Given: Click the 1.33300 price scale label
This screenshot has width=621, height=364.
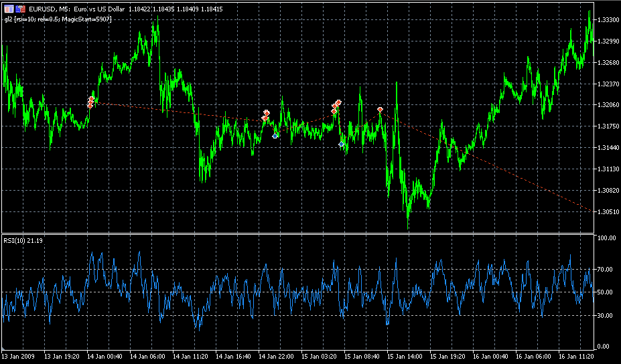Looking at the screenshot, I should (608, 20).
